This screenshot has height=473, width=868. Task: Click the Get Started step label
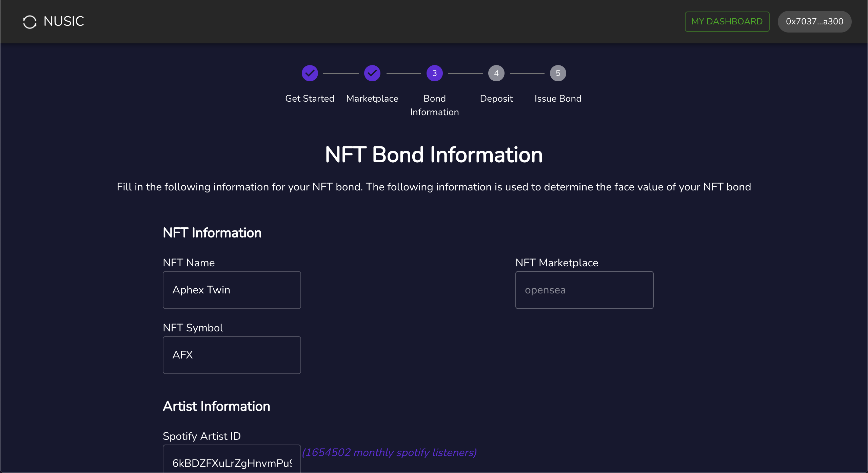[309, 98]
